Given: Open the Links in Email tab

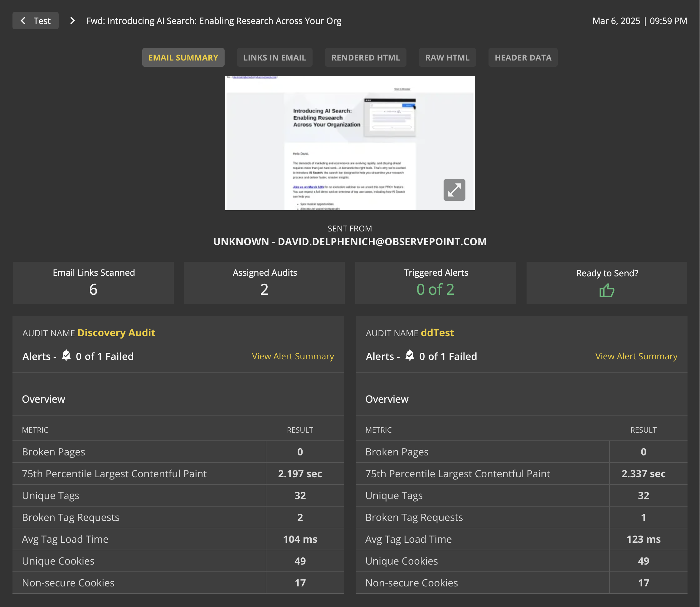Looking at the screenshot, I should point(275,58).
